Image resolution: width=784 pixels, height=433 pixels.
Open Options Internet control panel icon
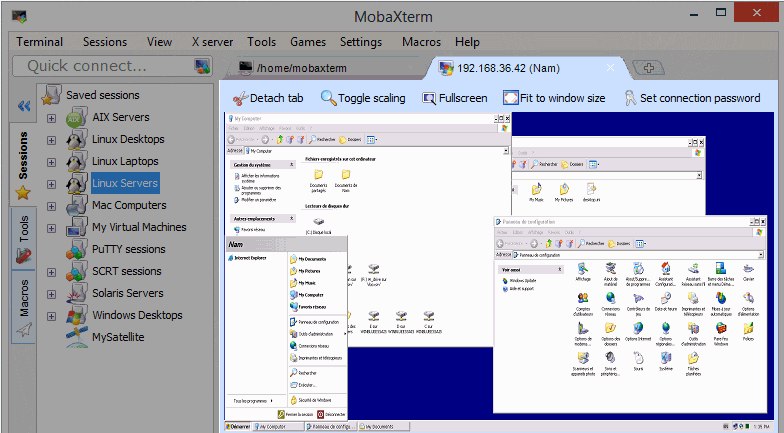[x=638, y=332]
